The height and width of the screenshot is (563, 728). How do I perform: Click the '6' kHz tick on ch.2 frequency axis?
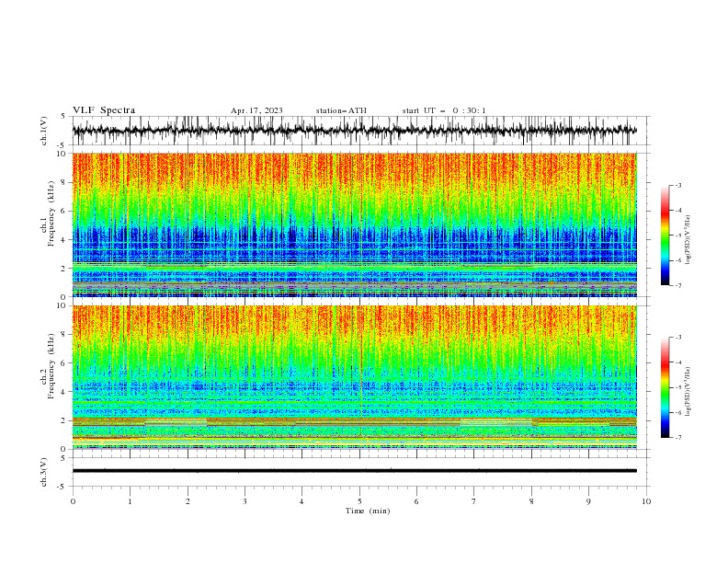tap(65, 363)
